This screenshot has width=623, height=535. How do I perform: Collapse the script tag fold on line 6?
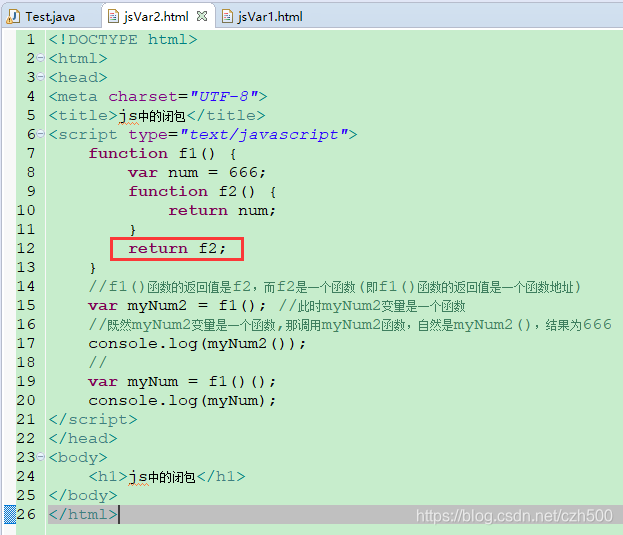coord(41,134)
